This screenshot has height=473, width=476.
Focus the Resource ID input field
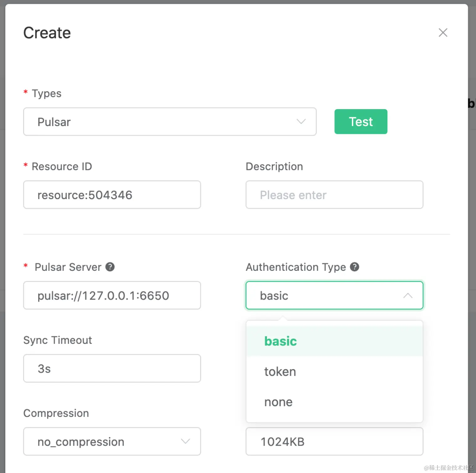pos(112,195)
